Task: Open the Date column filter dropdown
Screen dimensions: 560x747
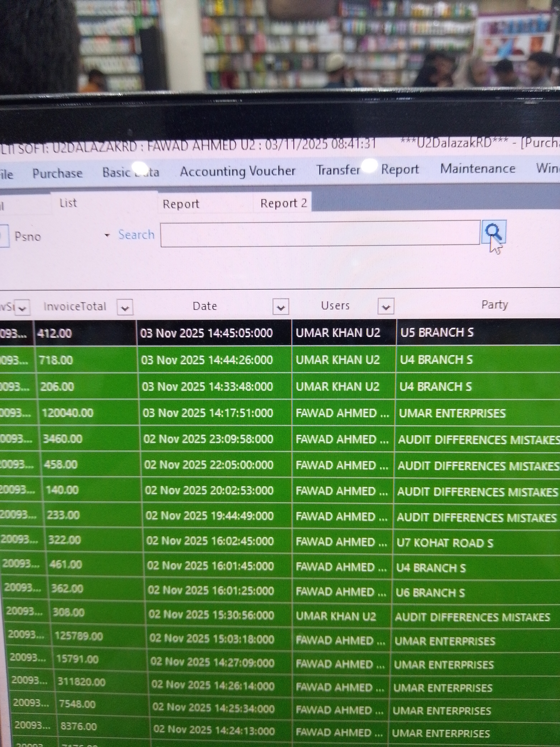Action: click(x=281, y=307)
